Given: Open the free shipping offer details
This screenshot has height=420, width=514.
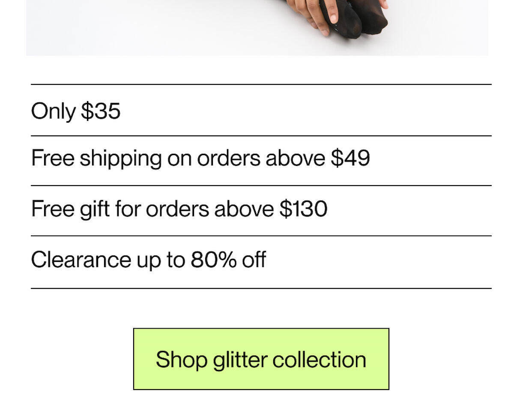Looking at the screenshot, I should pos(201,158).
